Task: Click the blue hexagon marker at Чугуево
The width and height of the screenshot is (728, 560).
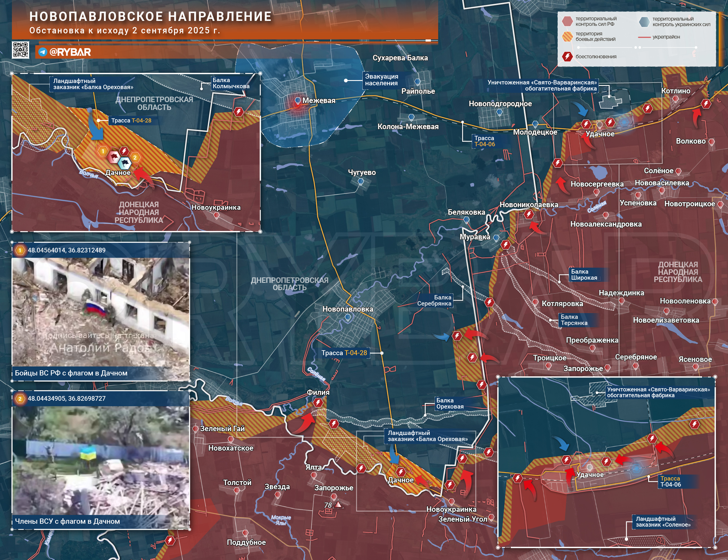Action: click(360, 181)
